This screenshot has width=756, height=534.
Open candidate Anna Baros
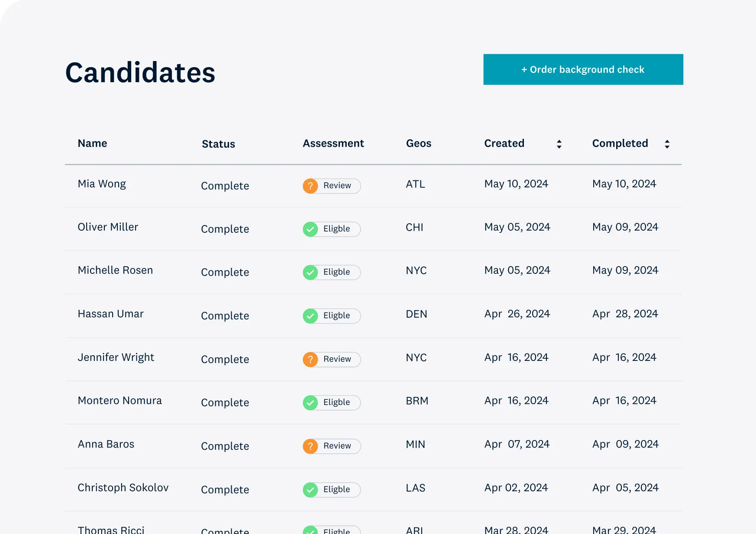coord(106,444)
